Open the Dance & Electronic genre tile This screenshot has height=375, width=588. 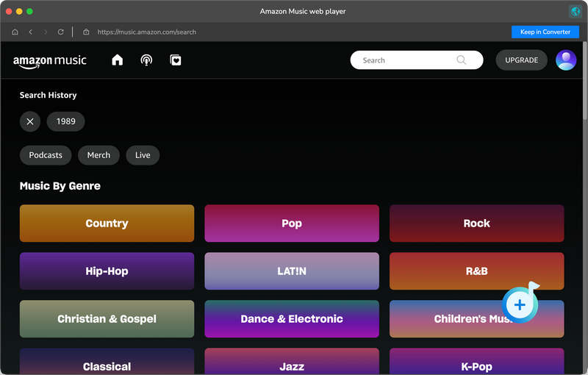292,319
